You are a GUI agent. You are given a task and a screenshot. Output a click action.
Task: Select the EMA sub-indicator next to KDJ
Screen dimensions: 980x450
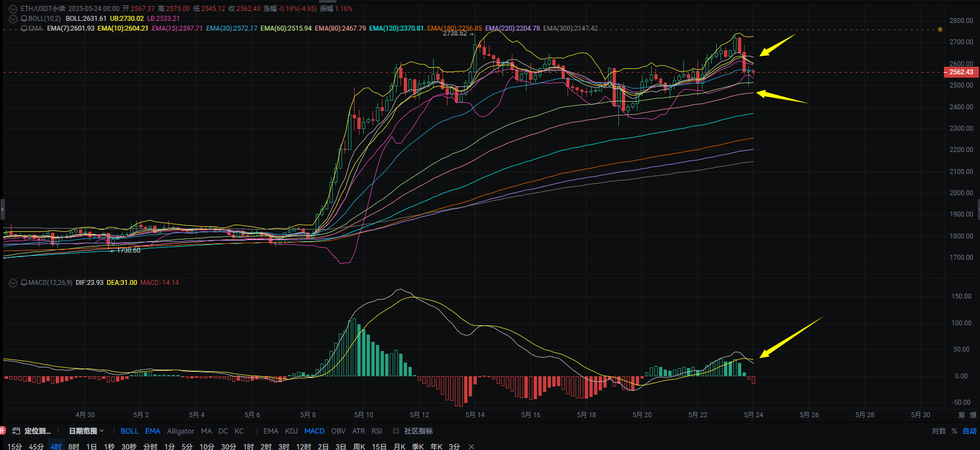(x=271, y=431)
